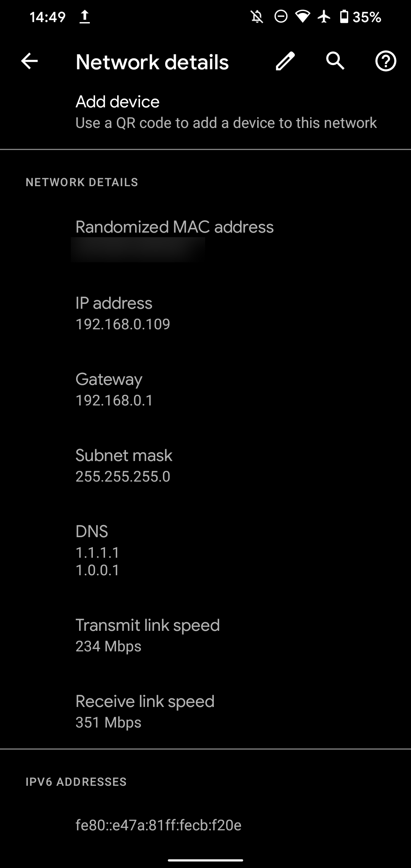Tap the back arrow to leave Network details
The image size is (411, 868).
29,61
